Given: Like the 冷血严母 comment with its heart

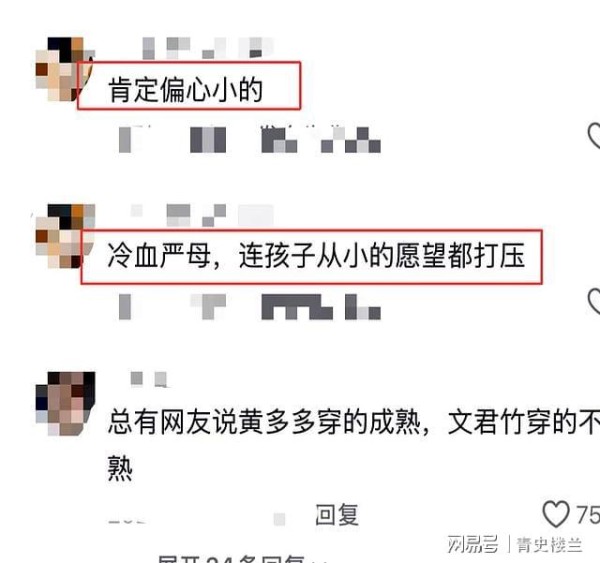Looking at the screenshot, I should [594, 302].
